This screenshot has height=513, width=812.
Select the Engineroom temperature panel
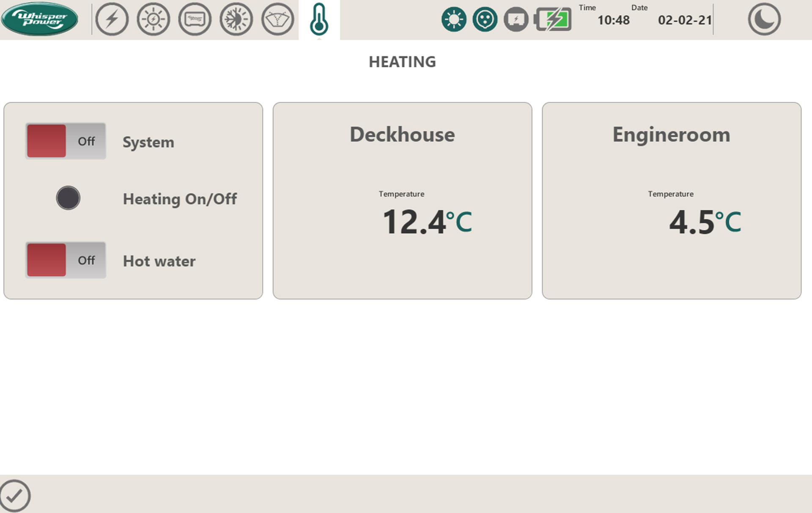pyautogui.click(x=671, y=200)
